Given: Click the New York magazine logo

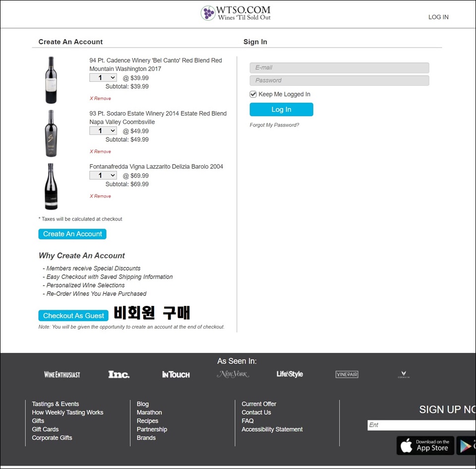Looking at the screenshot, I should (x=233, y=374).
